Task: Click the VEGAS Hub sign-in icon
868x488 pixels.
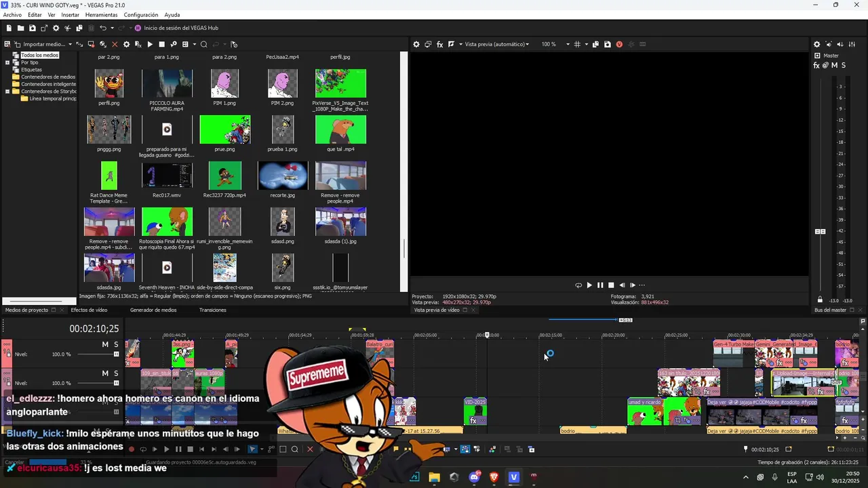Action: coord(138,28)
